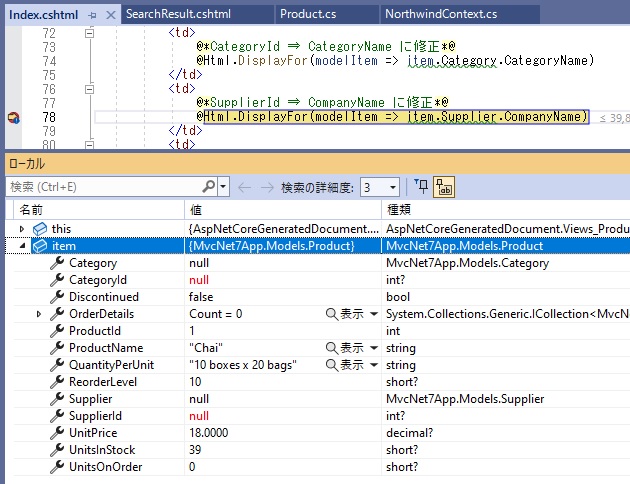Open visualizer 表示 for QuantityPerUnit

[345, 365]
